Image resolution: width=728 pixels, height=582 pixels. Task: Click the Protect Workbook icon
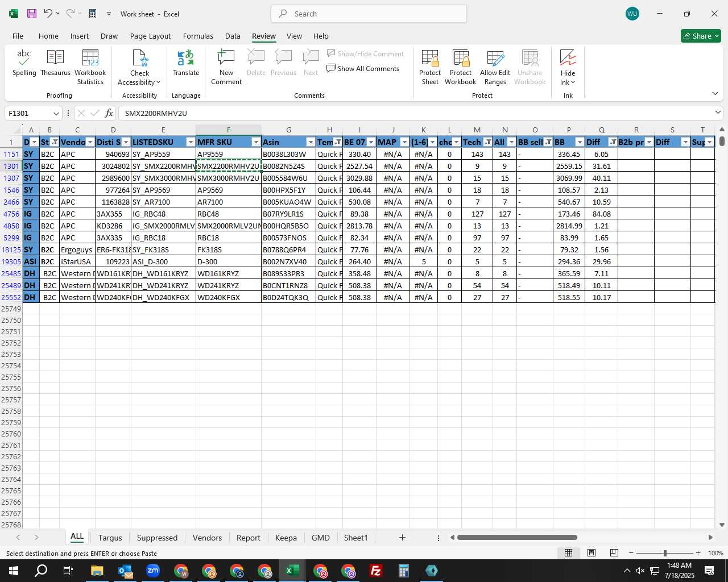point(460,67)
